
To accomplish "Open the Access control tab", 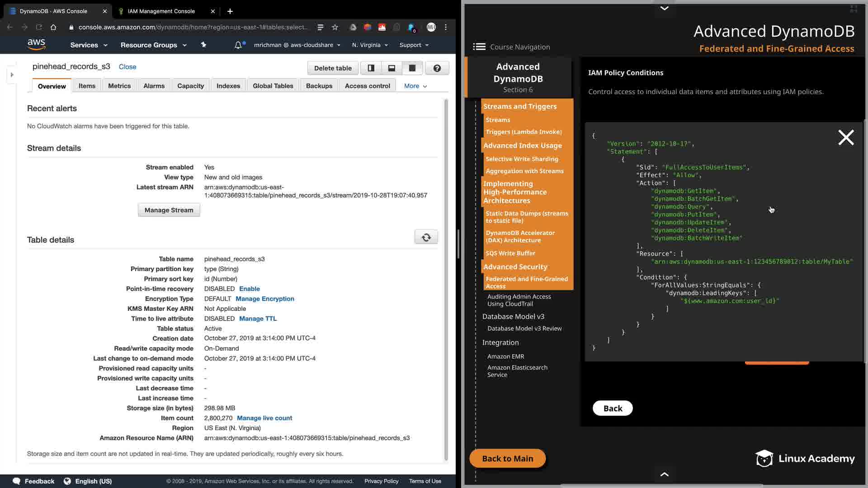I will (x=367, y=86).
